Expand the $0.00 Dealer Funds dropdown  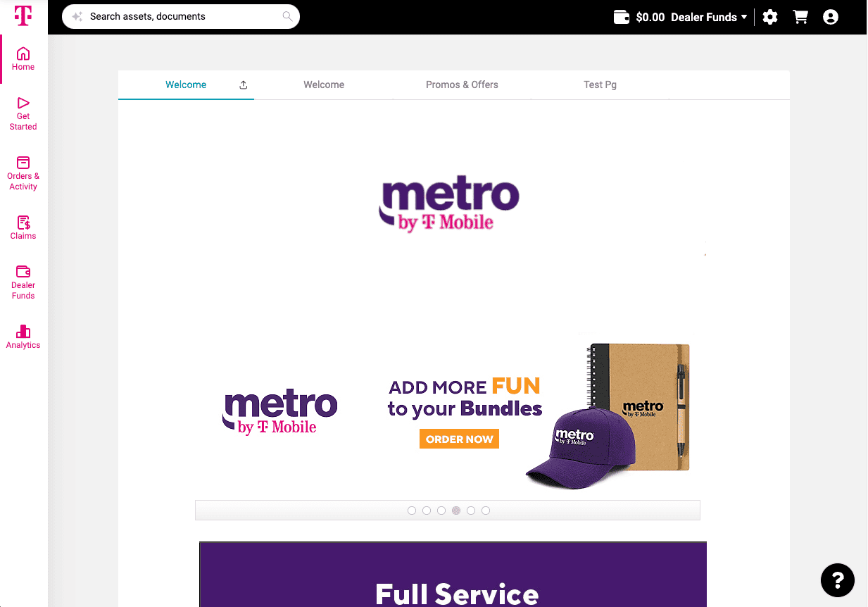pyautogui.click(x=680, y=17)
